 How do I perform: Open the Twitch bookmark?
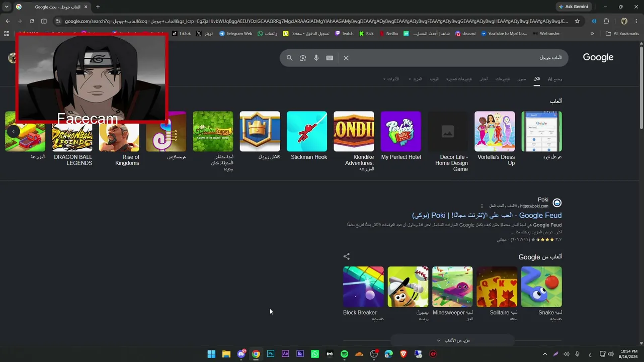pyautogui.click(x=344, y=34)
